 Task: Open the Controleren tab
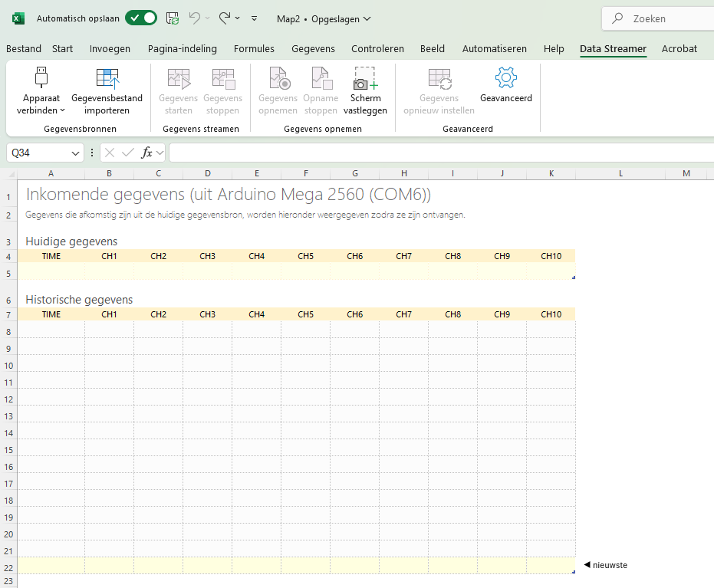click(377, 49)
